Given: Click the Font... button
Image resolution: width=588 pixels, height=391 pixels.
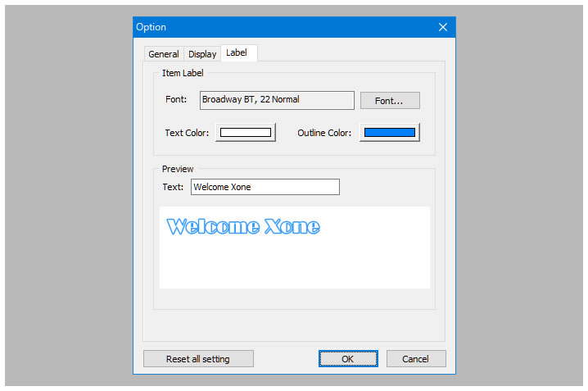Looking at the screenshot, I should pyautogui.click(x=390, y=100).
